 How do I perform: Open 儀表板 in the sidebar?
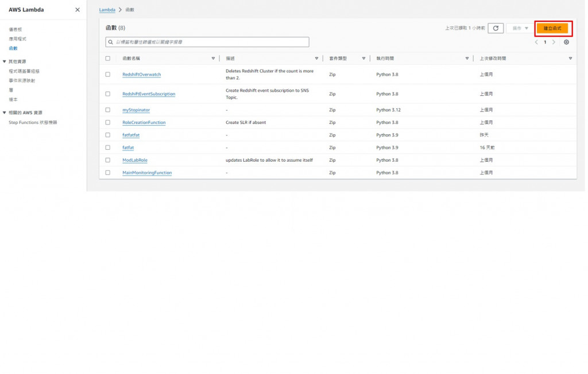[16, 29]
